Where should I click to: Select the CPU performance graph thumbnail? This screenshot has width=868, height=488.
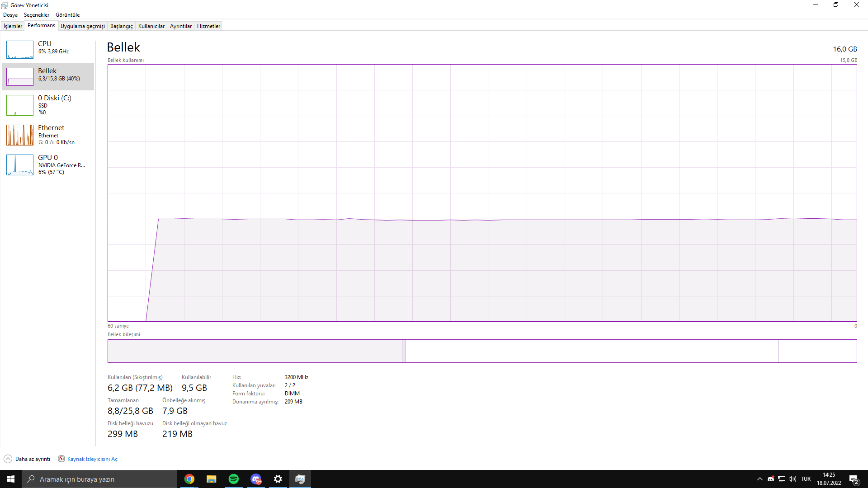[20, 50]
